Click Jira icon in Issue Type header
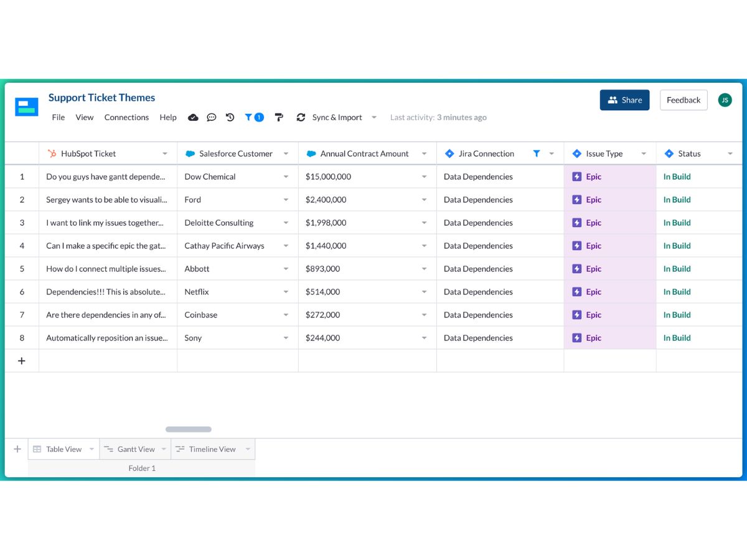Screen dimensions: 747x560 (576, 154)
